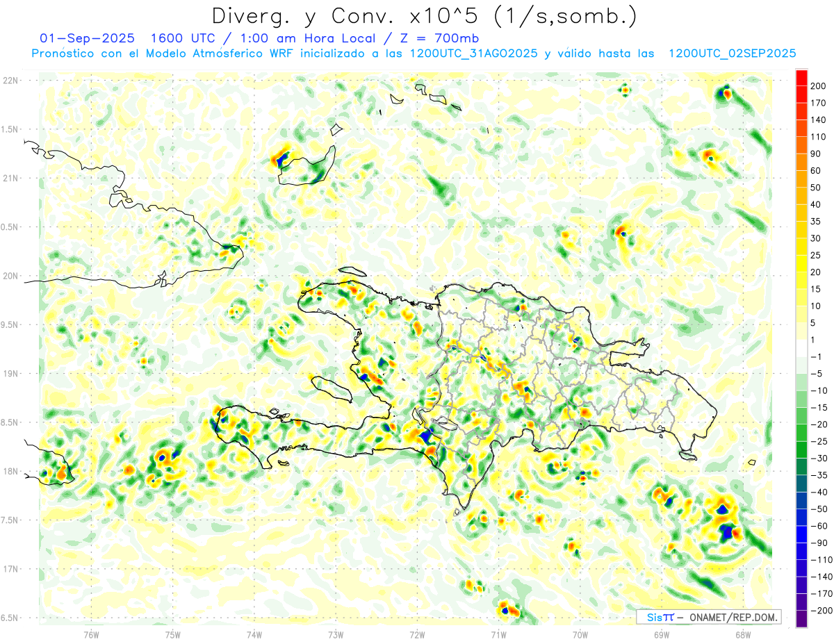Click the '-200' colorbar value
Image resolution: width=834 pixels, height=644 pixels.
pos(822,611)
